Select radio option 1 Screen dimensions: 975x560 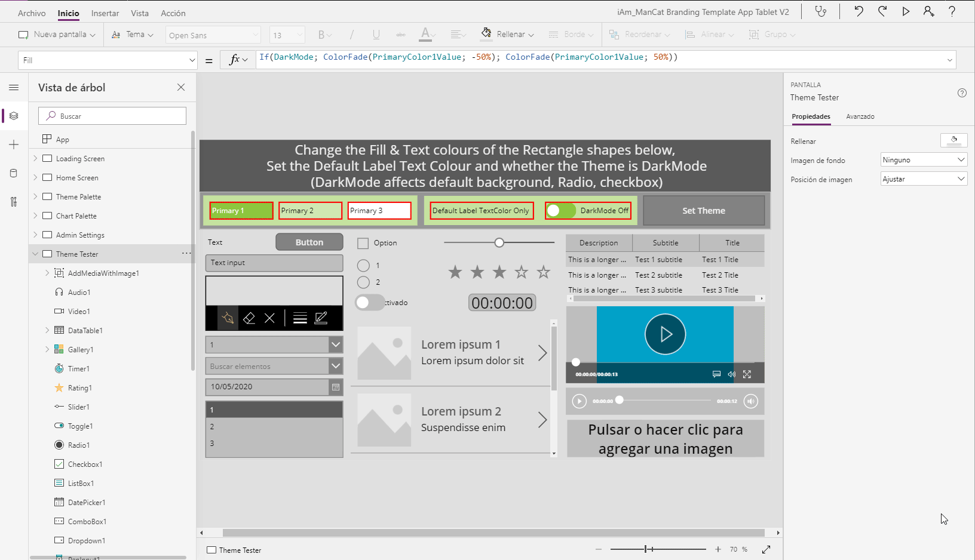tap(363, 265)
